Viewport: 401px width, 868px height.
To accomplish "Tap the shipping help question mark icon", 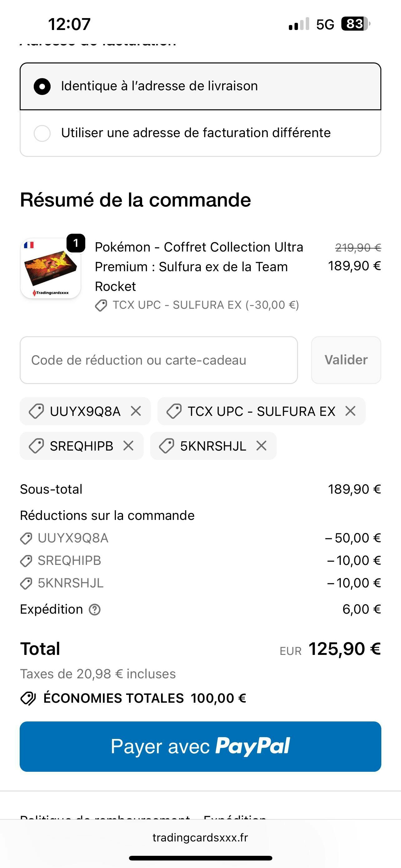I will [x=95, y=610].
